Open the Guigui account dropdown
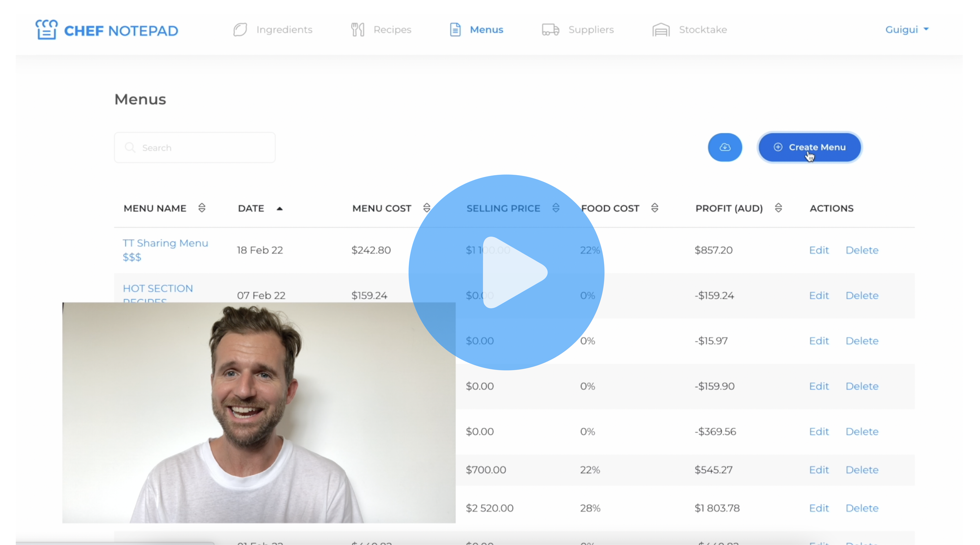This screenshot has width=980, height=545. click(x=907, y=30)
